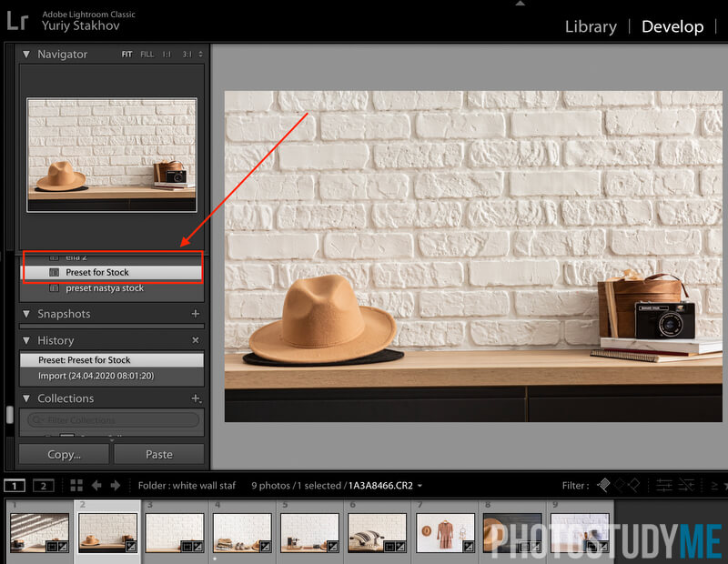
Task: Add a new collection with plus icon
Action: click(x=196, y=398)
